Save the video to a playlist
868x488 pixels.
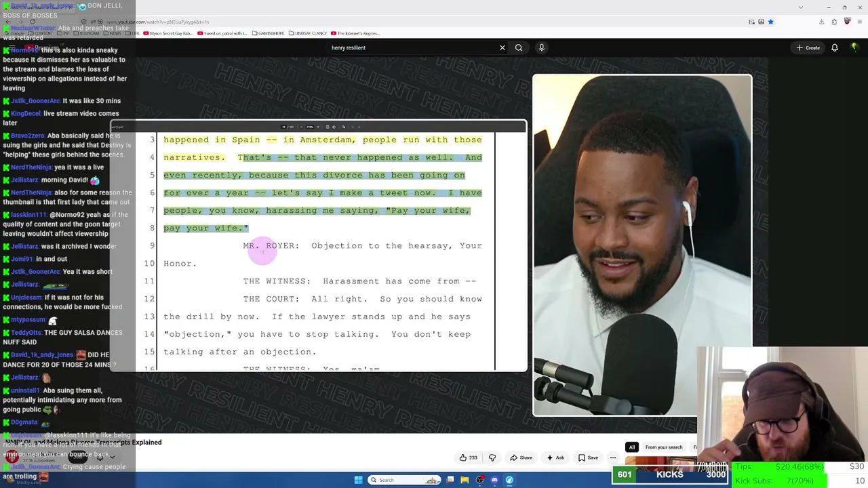coord(588,457)
